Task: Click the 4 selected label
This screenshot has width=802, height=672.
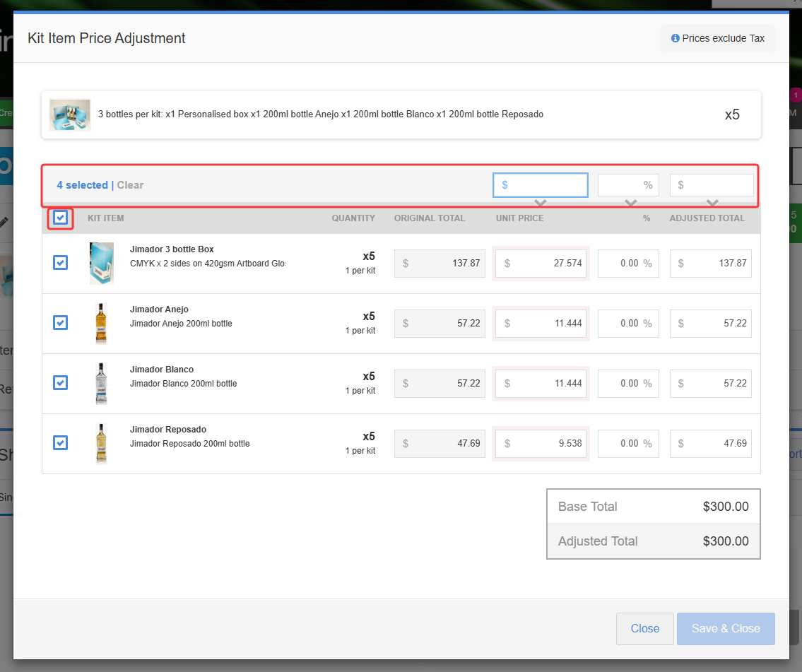Action: coord(83,185)
